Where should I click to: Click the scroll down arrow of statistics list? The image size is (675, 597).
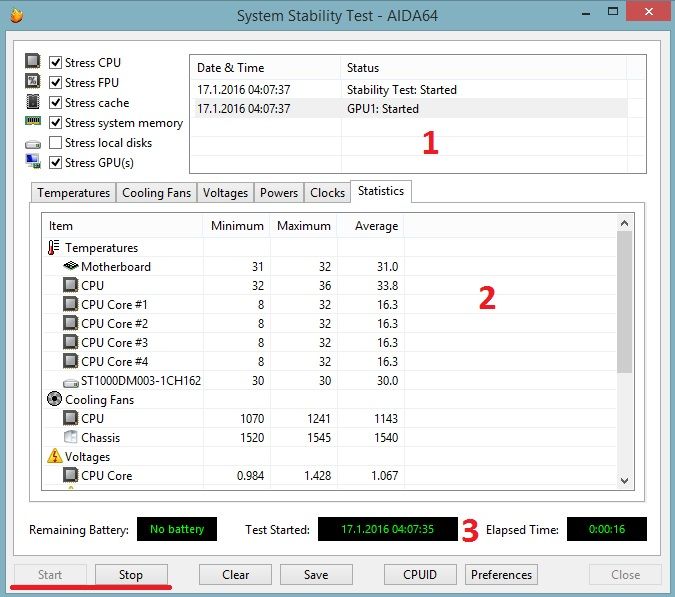(x=624, y=480)
